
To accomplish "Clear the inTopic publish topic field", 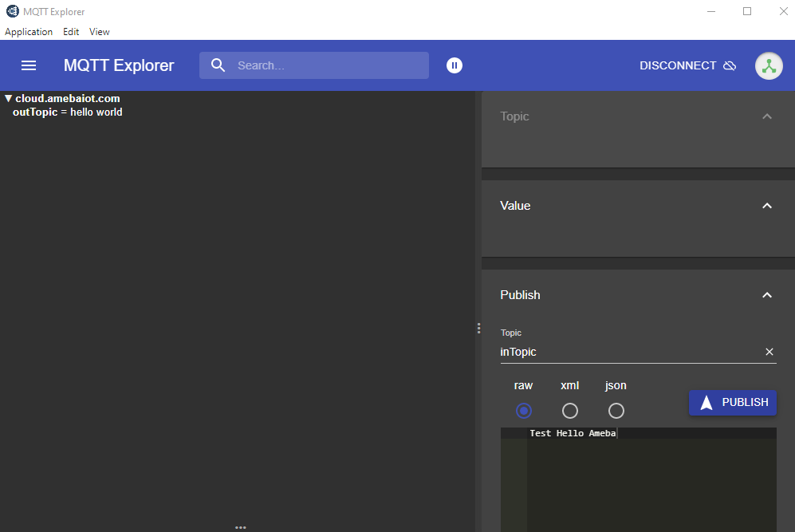I will coord(769,352).
